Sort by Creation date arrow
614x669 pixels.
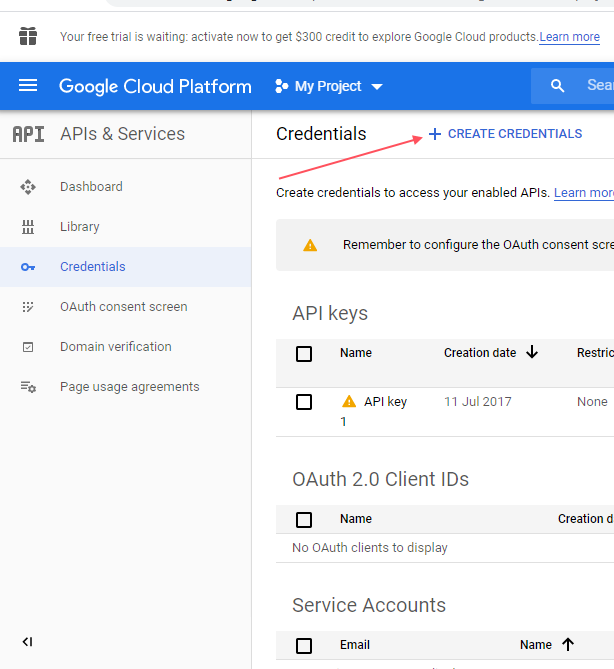pyautogui.click(x=532, y=352)
